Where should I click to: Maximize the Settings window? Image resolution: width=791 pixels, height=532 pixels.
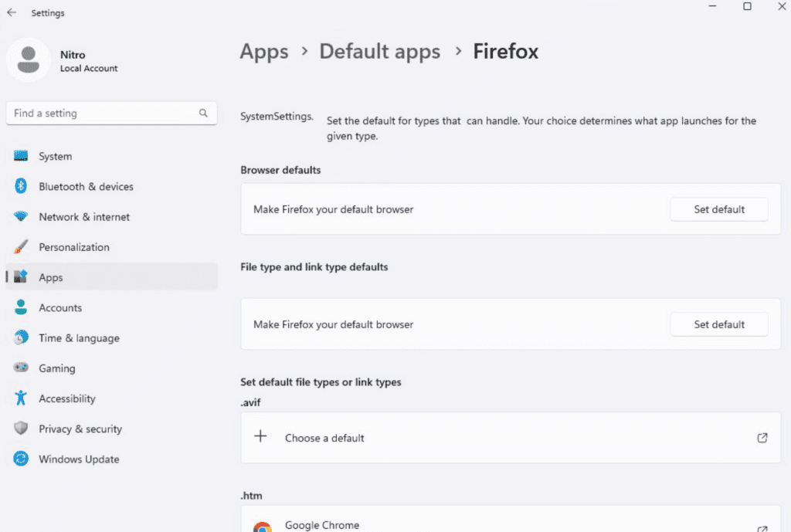(x=747, y=6)
